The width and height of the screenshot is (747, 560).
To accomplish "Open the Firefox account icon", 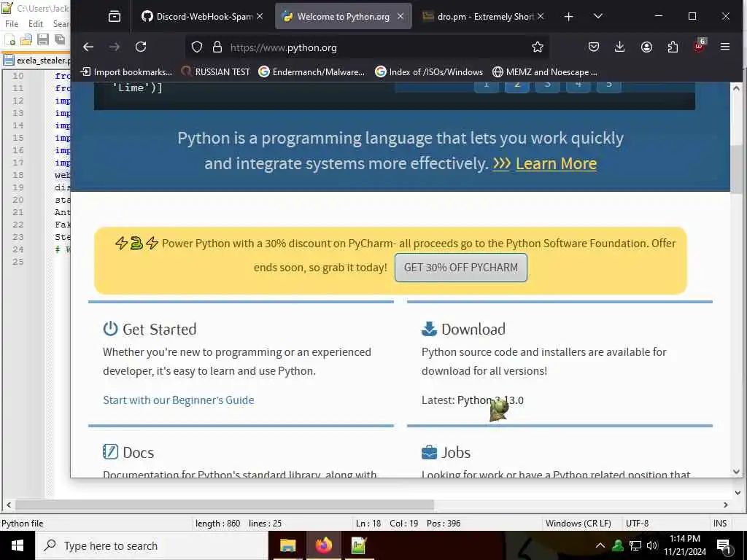I will click(x=646, y=47).
